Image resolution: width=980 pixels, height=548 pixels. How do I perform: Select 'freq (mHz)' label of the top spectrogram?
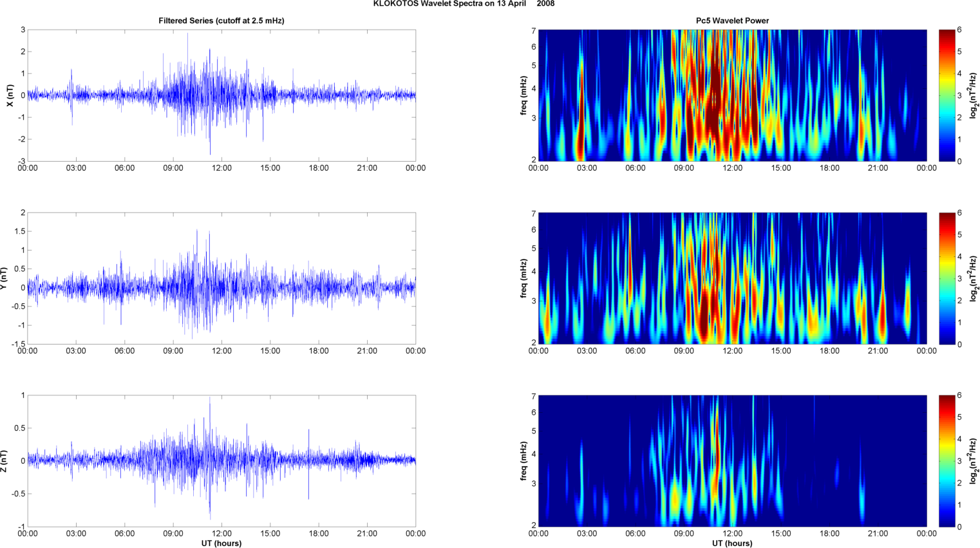[x=523, y=95]
